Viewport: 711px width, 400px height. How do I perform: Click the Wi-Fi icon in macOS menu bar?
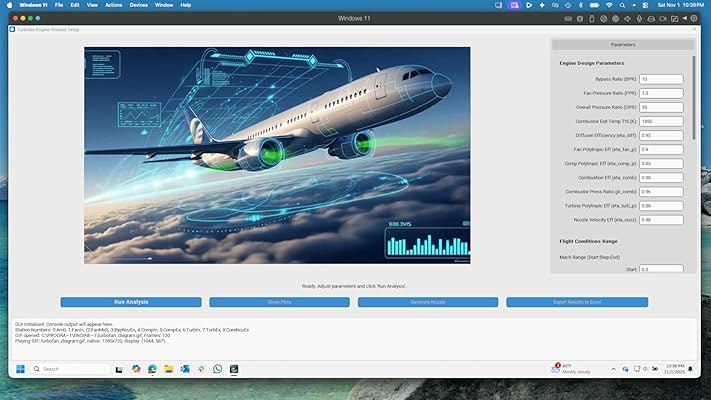pyautogui.click(x=608, y=5)
